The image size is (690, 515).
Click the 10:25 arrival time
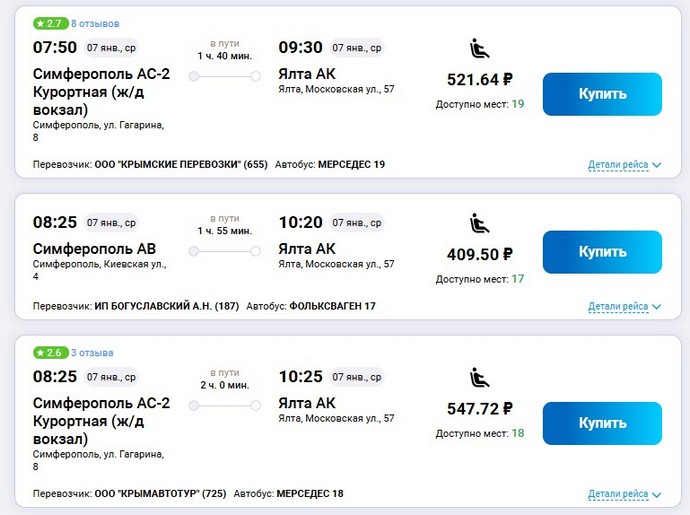click(300, 377)
